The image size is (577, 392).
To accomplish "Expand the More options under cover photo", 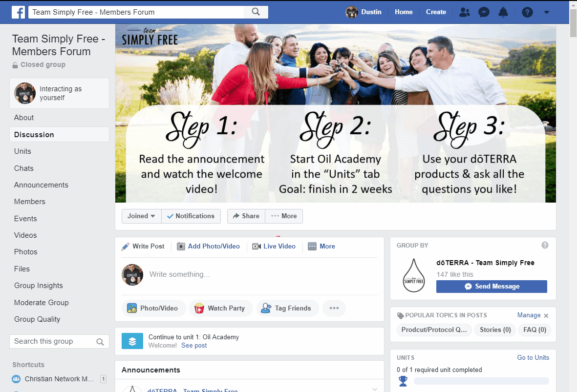I will pos(284,216).
